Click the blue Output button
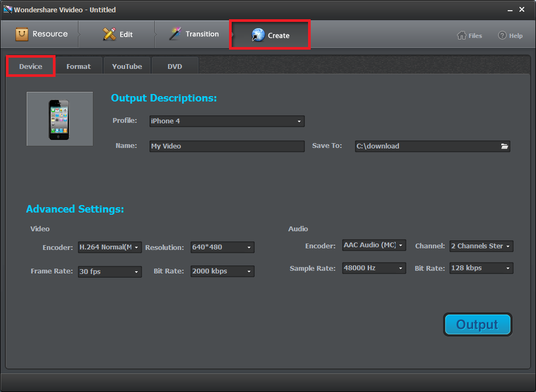Image resolution: width=536 pixels, height=392 pixels. point(478,324)
